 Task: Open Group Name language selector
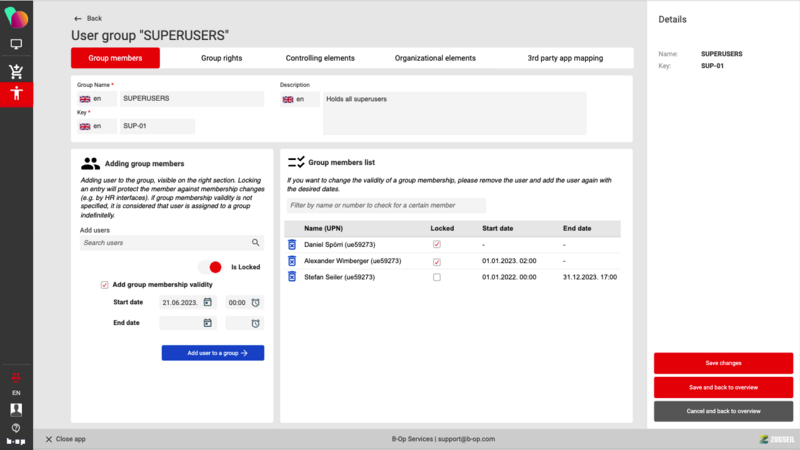pyautogui.click(x=94, y=99)
